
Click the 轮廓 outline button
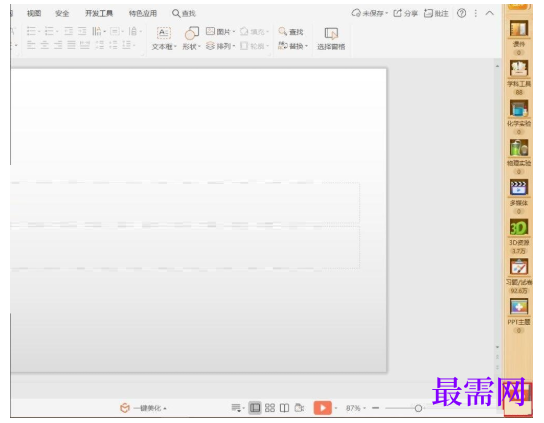(254, 46)
